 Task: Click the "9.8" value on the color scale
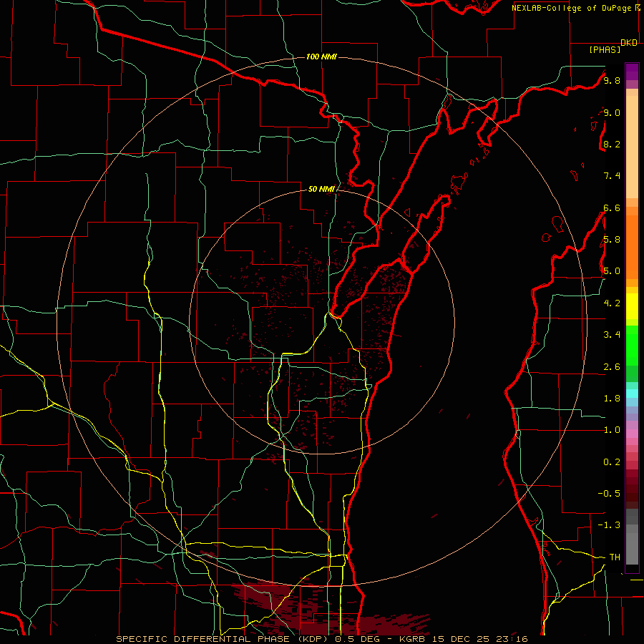point(612,80)
